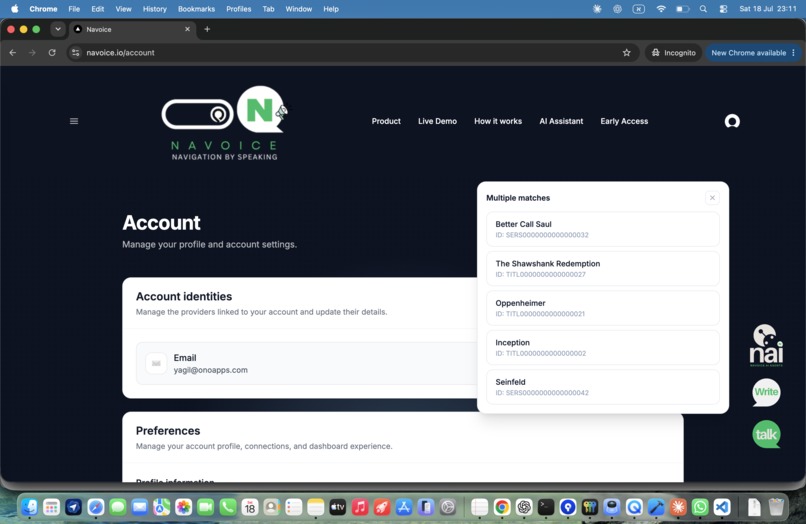Open Messages from the Dock
Viewport: 806px width, 524px height.
pyautogui.click(x=118, y=508)
